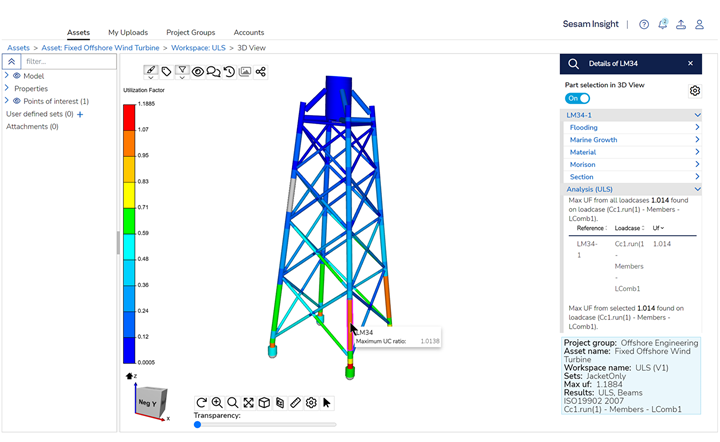720x442 pixels.
Task: Open 3D viewer settings gear in bottom toolbar
Action: 311,403
